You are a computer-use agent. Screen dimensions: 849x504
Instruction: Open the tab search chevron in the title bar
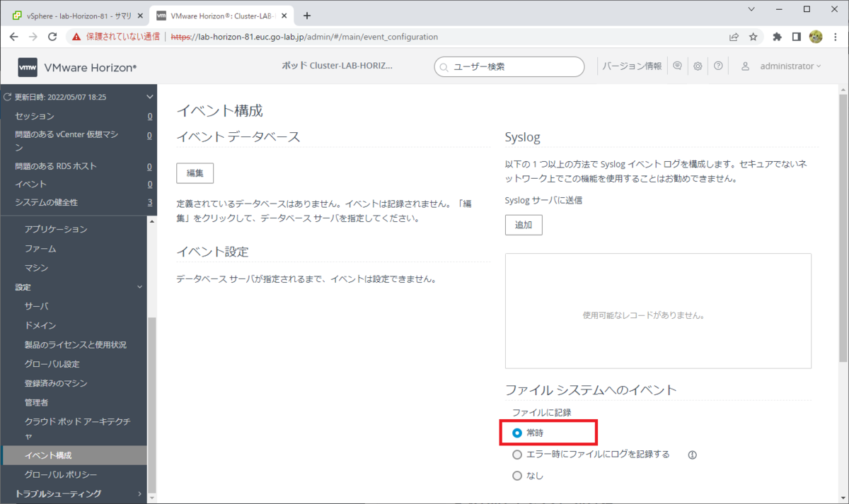click(752, 9)
